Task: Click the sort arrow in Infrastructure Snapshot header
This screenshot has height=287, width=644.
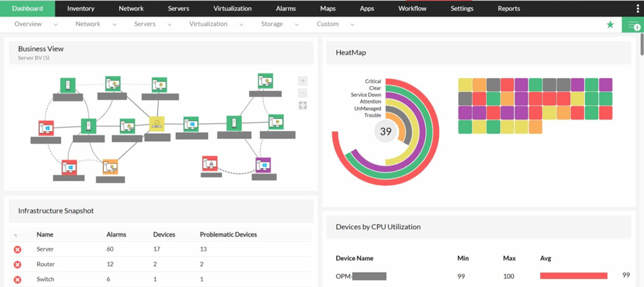Action: tap(15, 235)
